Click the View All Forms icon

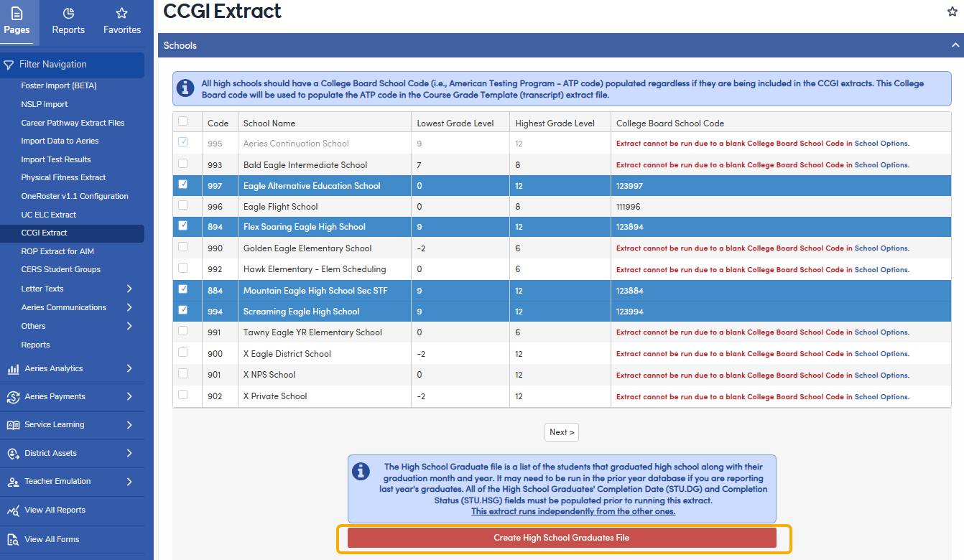[x=13, y=539]
